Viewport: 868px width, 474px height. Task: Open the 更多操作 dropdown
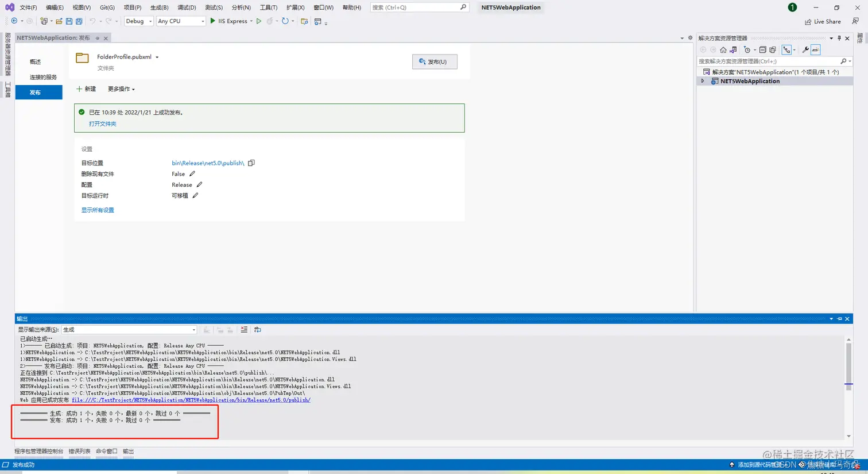121,89
